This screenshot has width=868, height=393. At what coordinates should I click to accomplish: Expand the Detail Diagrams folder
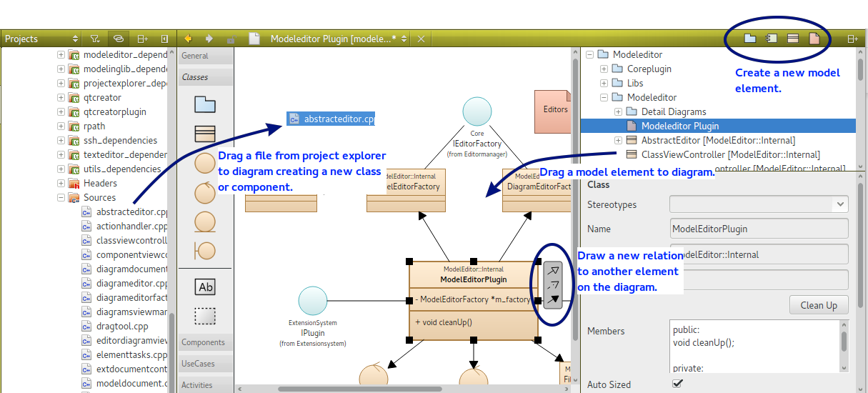pos(618,112)
